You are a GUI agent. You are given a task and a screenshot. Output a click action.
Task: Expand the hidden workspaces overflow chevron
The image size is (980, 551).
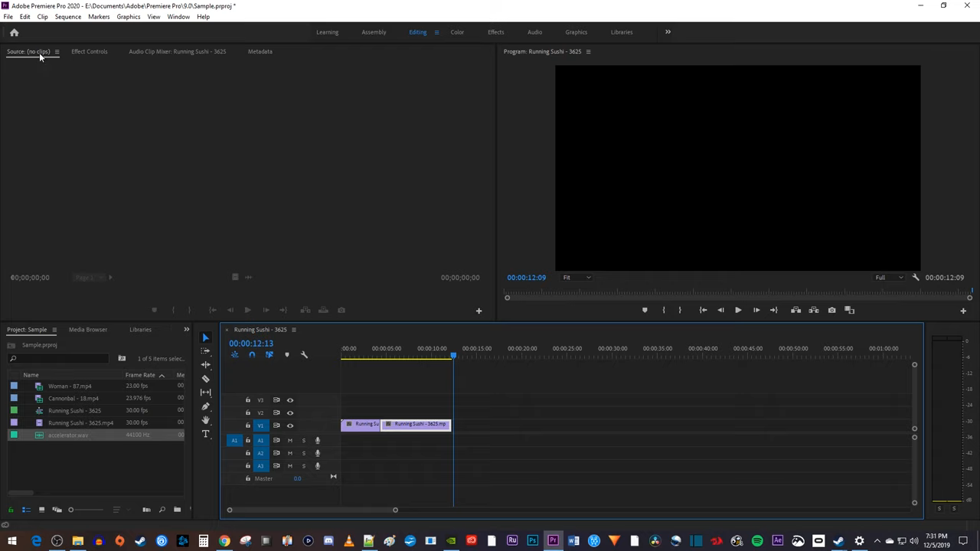tap(668, 31)
